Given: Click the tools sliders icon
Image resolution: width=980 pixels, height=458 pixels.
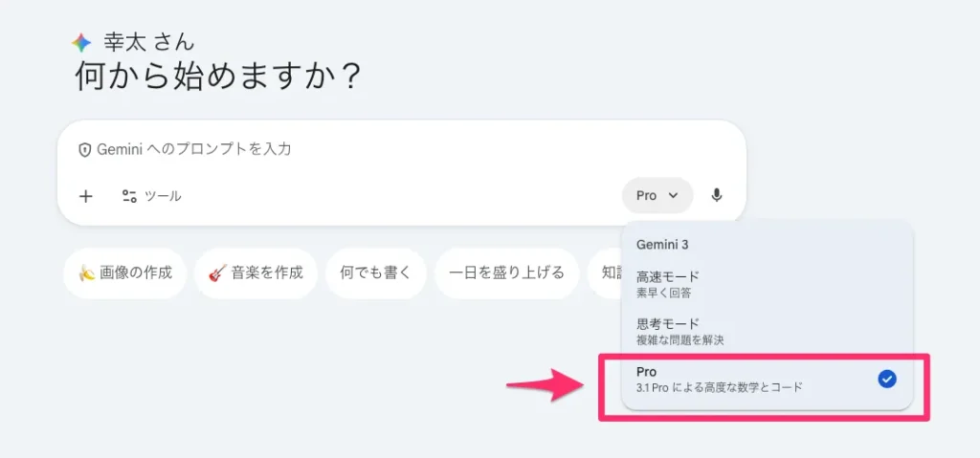Looking at the screenshot, I should coord(129,196).
